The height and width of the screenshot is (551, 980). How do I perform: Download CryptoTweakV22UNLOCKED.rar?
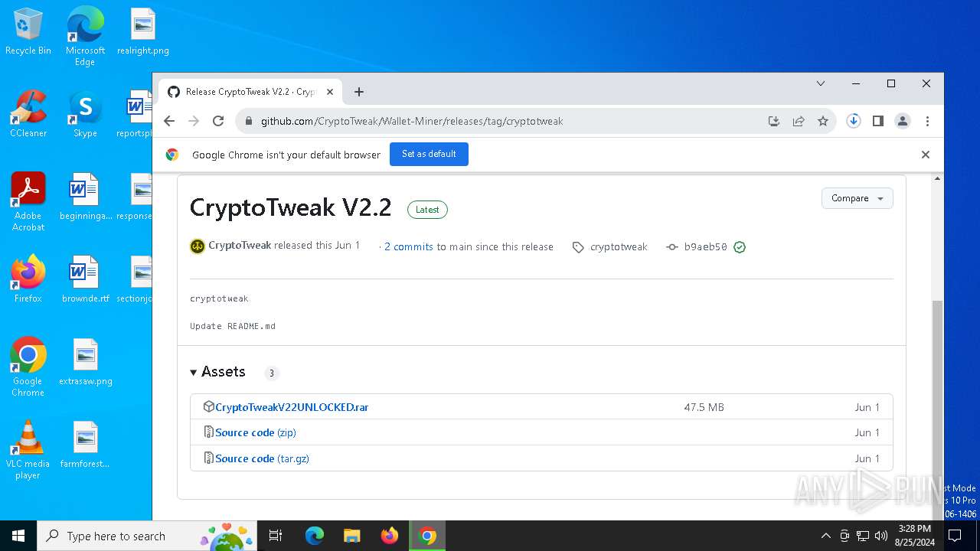pyautogui.click(x=292, y=407)
